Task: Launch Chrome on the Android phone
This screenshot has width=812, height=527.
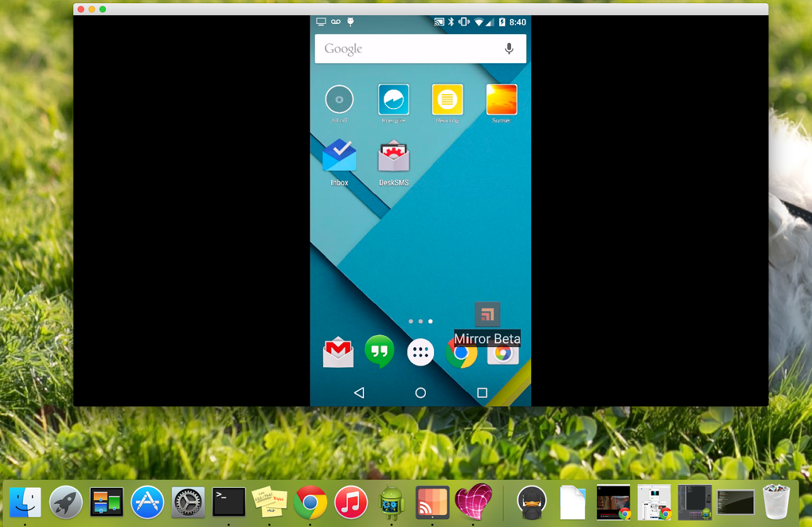Action: coord(460,355)
